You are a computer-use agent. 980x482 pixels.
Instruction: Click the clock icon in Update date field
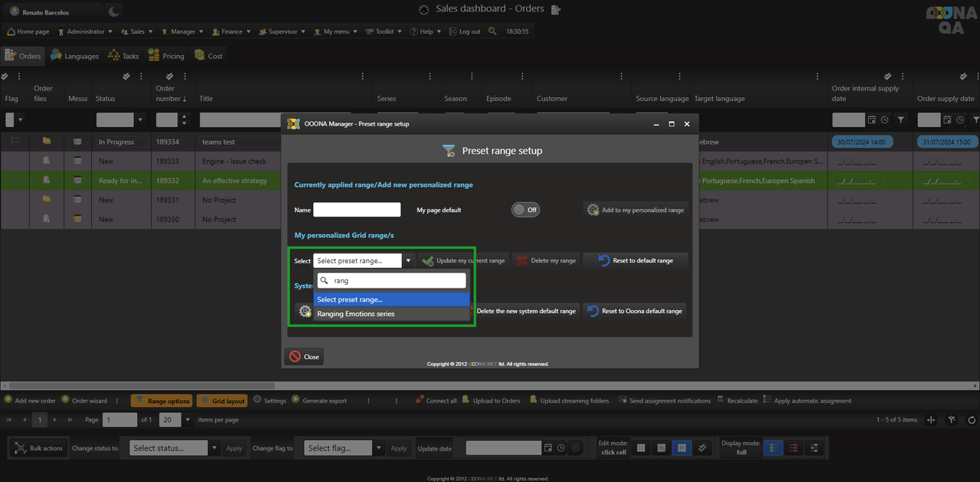click(561, 448)
